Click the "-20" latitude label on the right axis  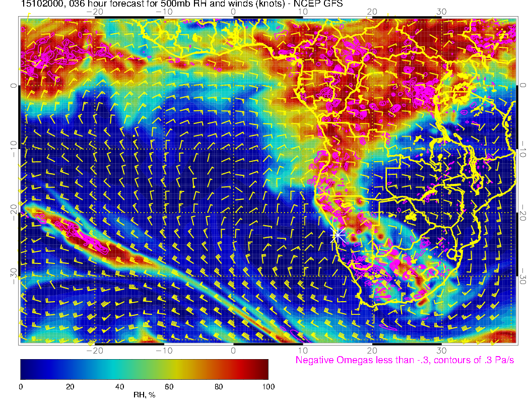point(522,212)
